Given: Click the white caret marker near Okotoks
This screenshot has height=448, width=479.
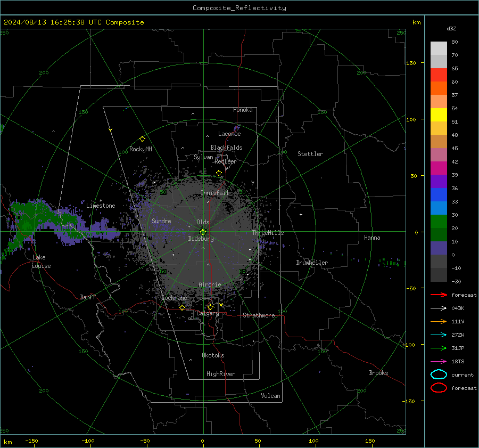Looking at the screenshot, I should point(191,360).
